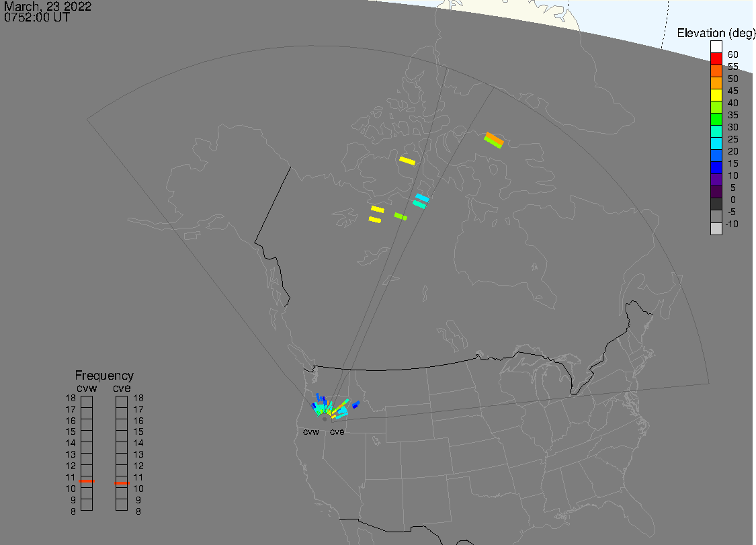Click the orange-green echo in the northeastern scan area
The width and height of the screenshot is (756, 545).
(x=494, y=140)
